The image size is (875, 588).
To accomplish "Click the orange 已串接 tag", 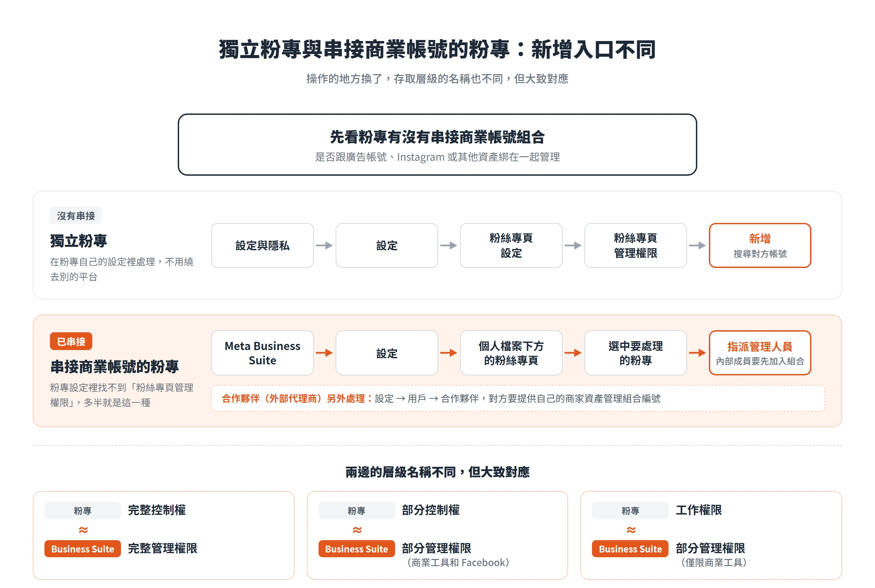I will click(x=71, y=341).
